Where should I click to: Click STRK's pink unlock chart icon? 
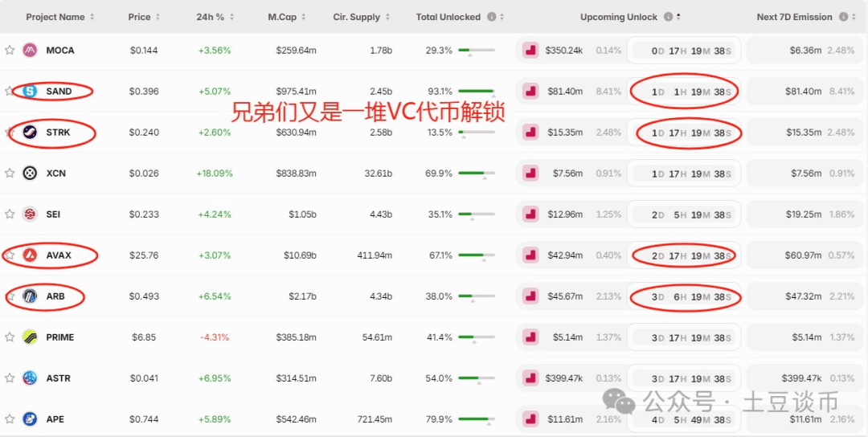[x=530, y=133]
